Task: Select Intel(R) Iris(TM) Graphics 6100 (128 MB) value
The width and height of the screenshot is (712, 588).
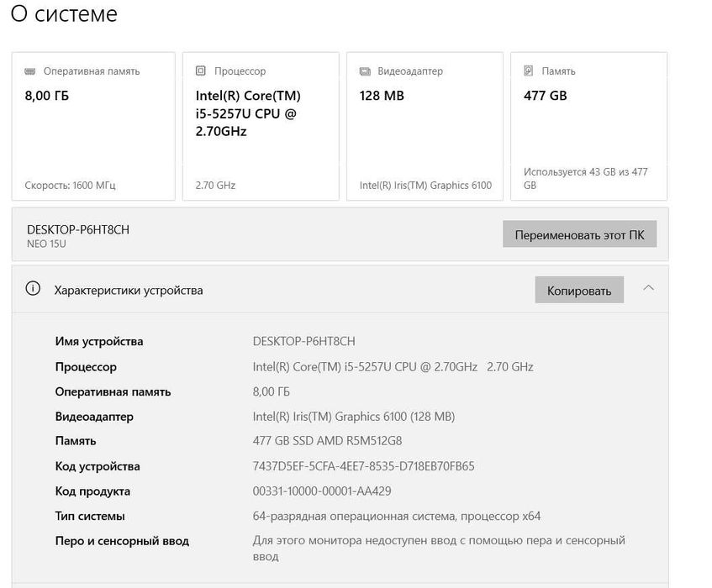Action: pos(354,417)
